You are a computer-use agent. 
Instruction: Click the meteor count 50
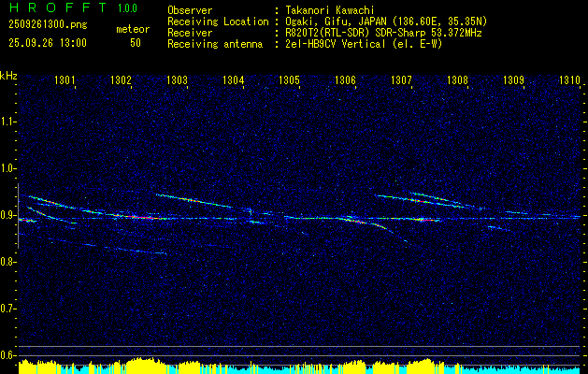[x=136, y=43]
